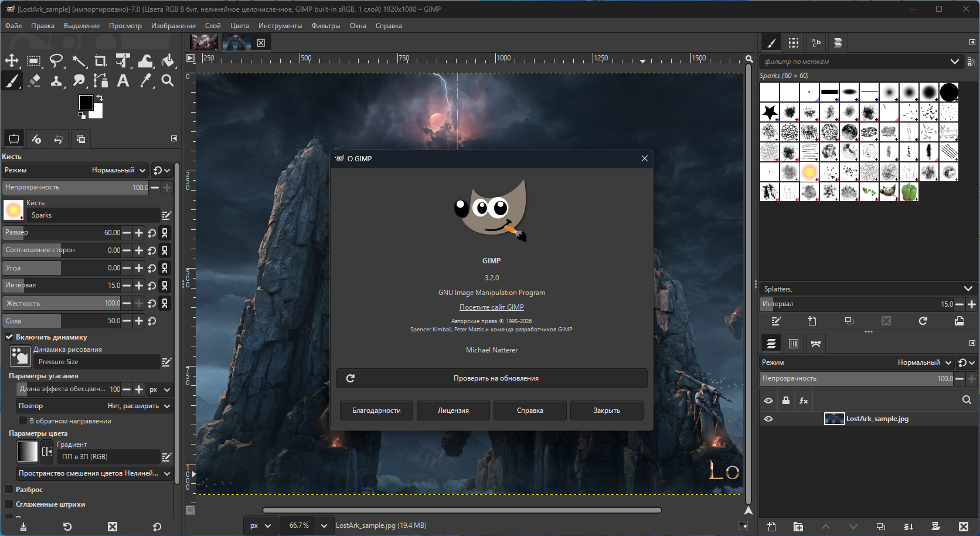The width and height of the screenshot is (980, 536).
Task: Follow the 'Посетите сайт GIMP' link
Action: [x=491, y=307]
